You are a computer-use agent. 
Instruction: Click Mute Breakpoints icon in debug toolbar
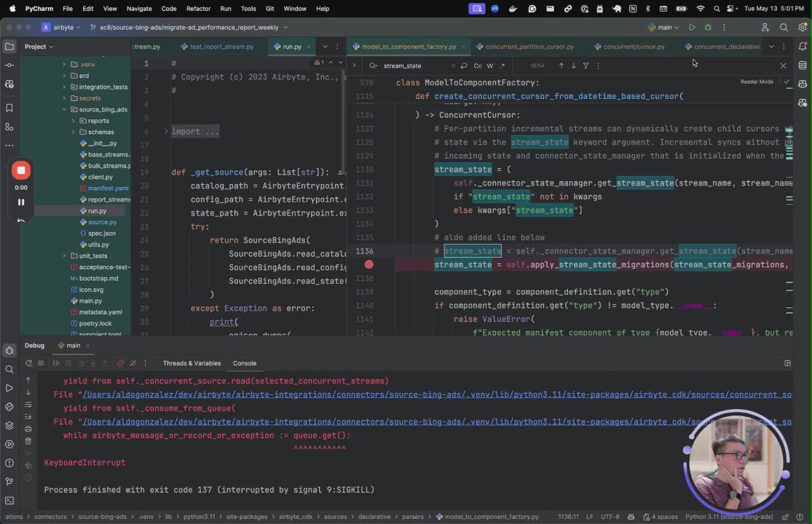point(134,363)
